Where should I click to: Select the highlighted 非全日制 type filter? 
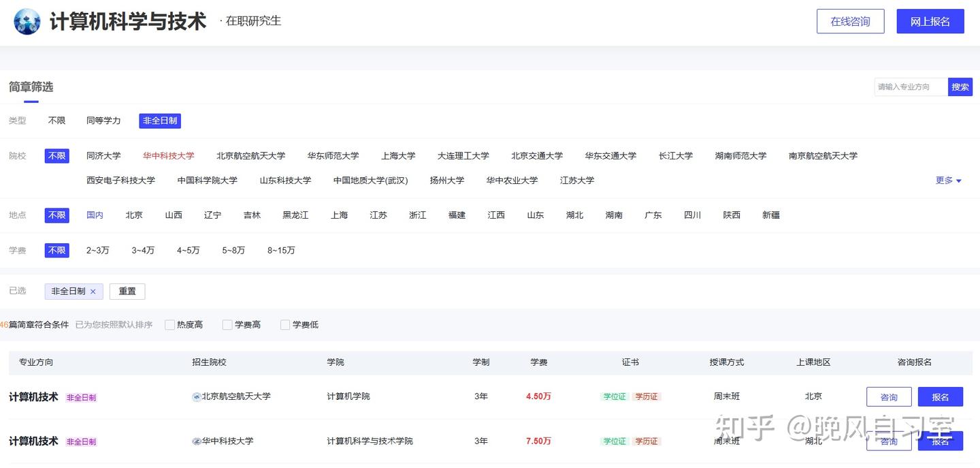(160, 121)
